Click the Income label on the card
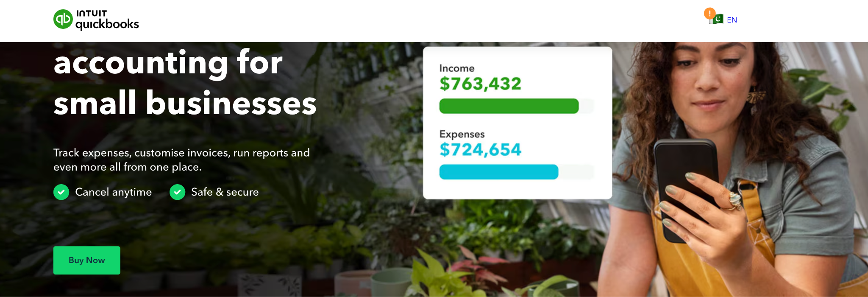The height and width of the screenshot is (297, 868). pyautogui.click(x=457, y=68)
